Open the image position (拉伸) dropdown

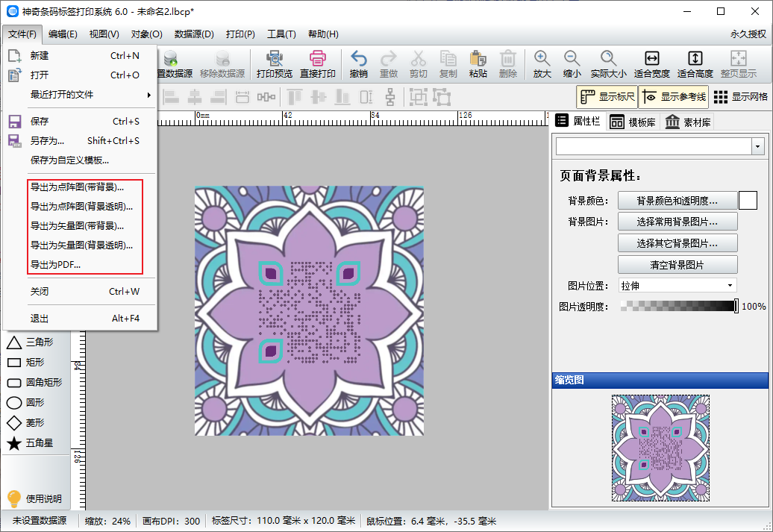(677, 286)
